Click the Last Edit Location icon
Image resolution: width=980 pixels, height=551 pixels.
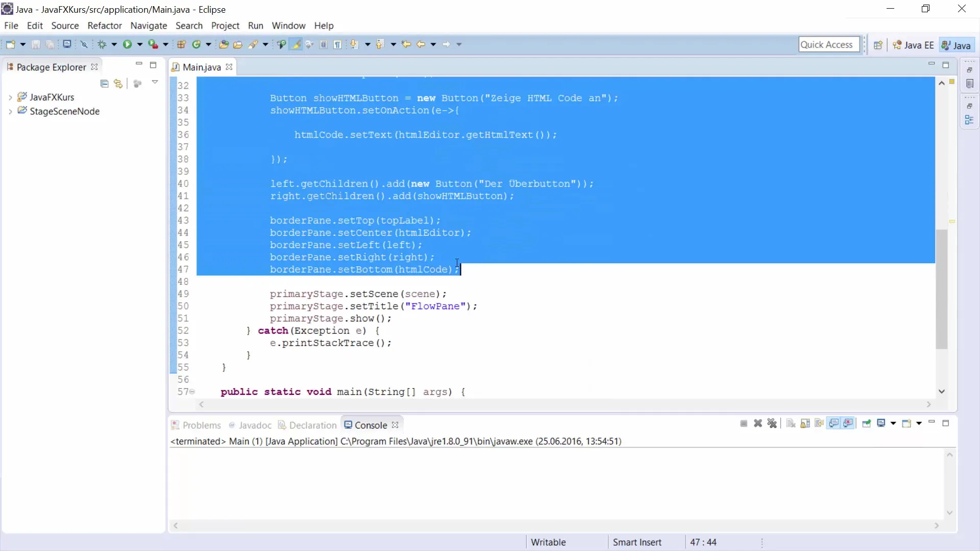point(406,44)
